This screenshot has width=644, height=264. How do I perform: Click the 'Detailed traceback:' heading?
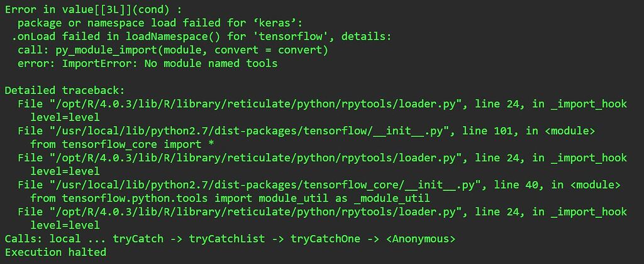[65, 91]
